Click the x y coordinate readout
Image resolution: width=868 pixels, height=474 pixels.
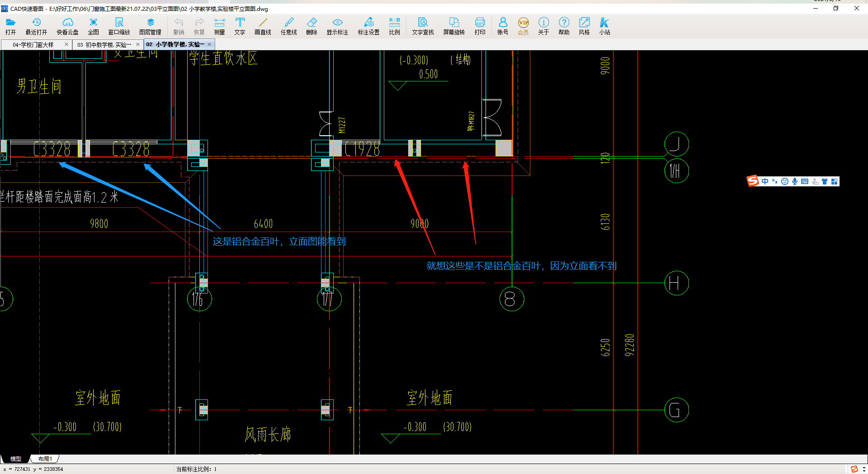33,469
